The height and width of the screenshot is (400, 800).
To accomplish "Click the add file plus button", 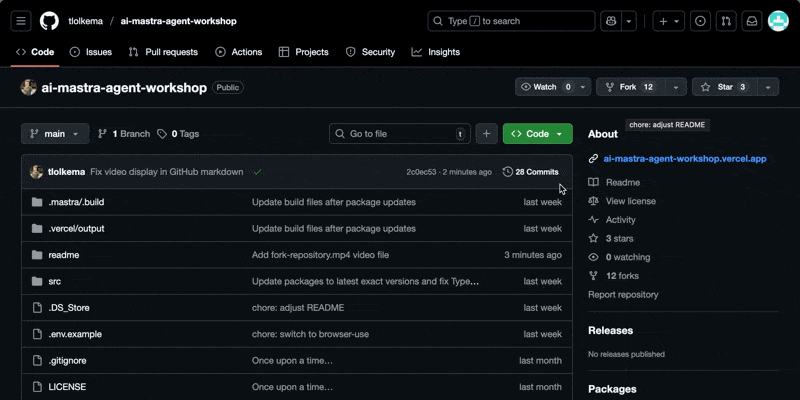I will 487,134.
